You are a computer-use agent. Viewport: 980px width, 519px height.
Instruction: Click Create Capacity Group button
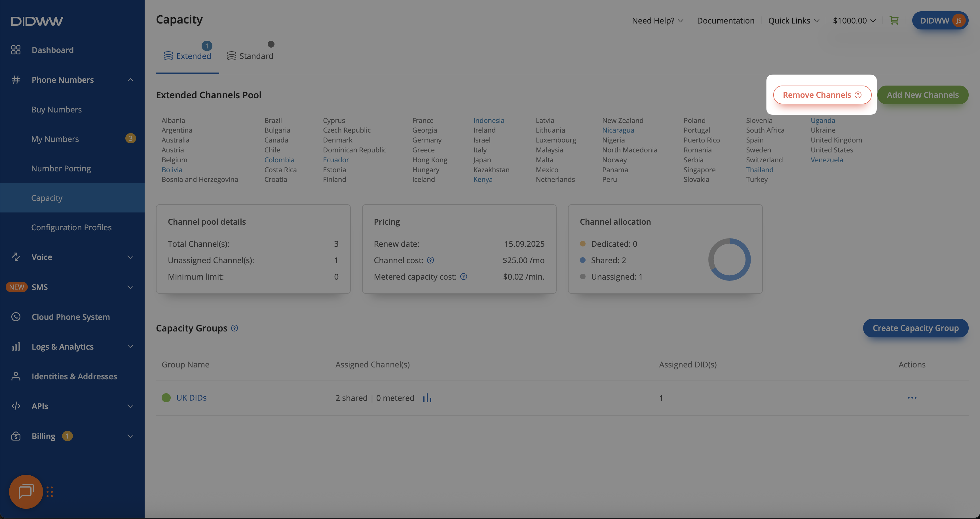pyautogui.click(x=915, y=328)
